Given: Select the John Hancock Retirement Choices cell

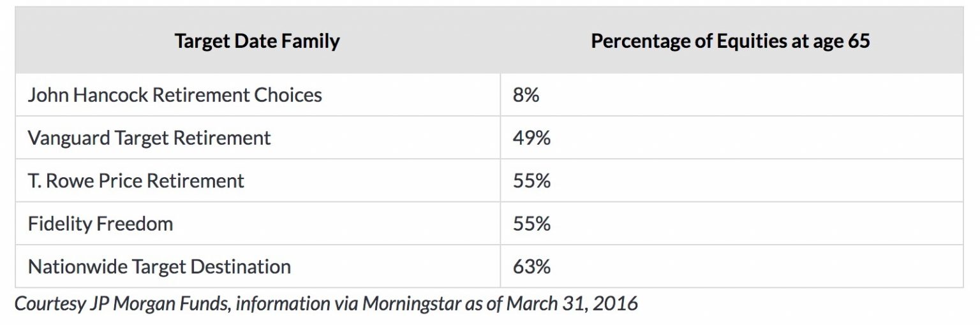Looking at the screenshot, I should (175, 96).
